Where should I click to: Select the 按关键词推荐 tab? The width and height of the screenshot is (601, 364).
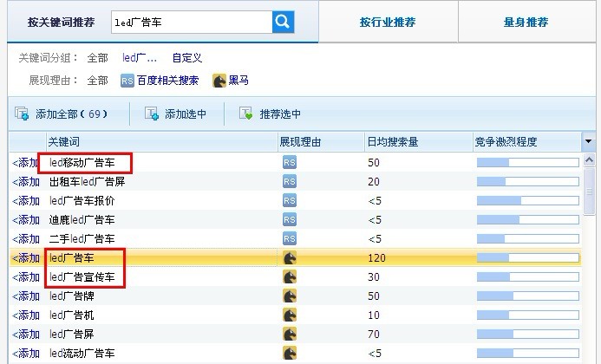56,23
